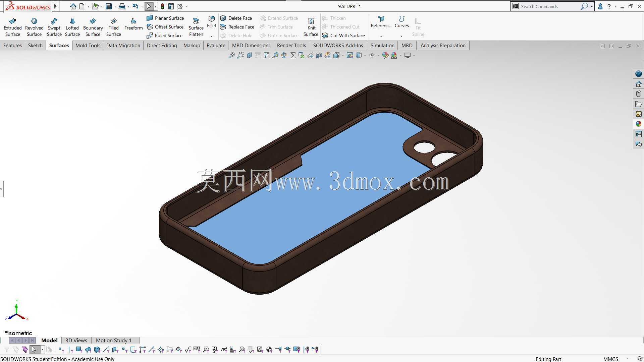This screenshot has width=644, height=362.
Task: Select Cut With Surface tool
Action: coord(343,36)
